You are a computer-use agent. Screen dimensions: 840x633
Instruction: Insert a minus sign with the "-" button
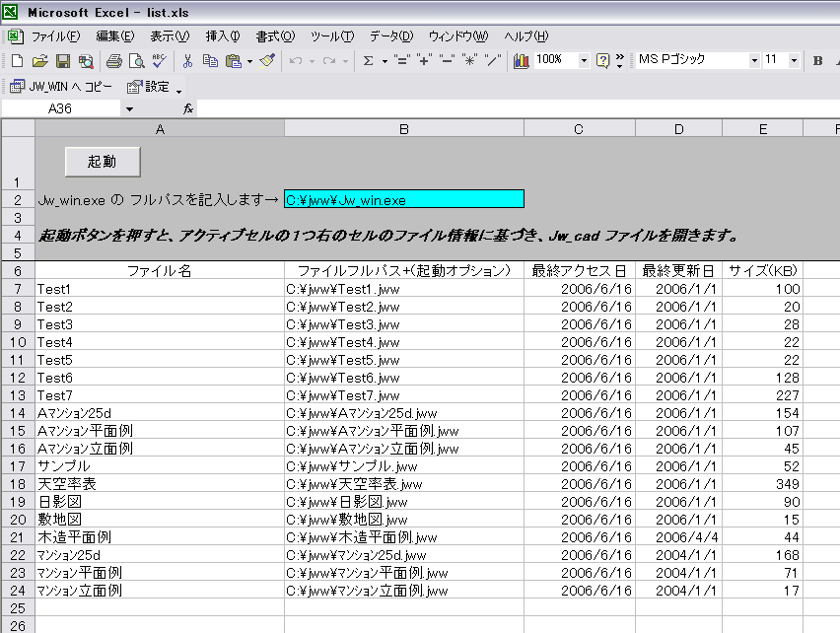(447, 60)
